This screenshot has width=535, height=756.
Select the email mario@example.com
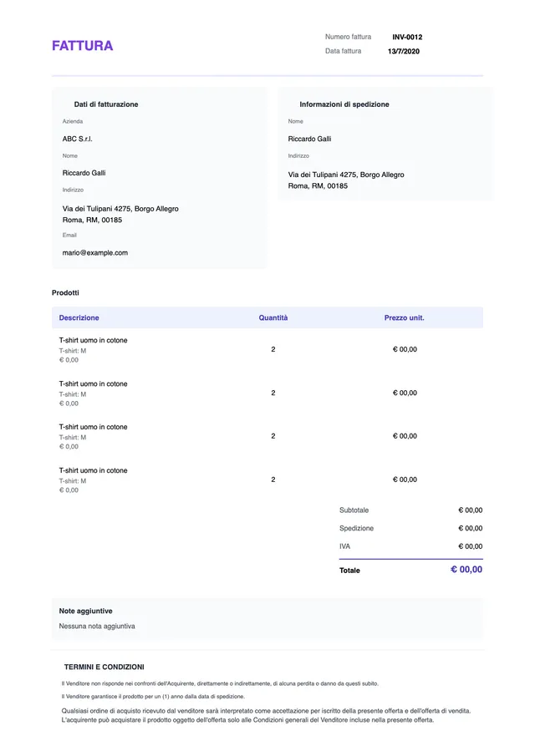tap(95, 252)
